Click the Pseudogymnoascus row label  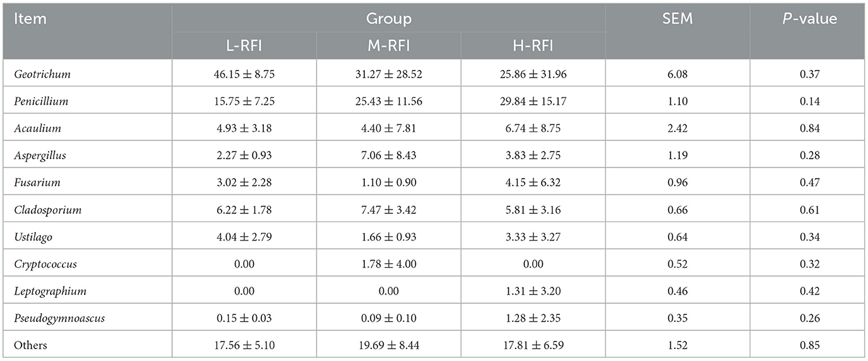[x=59, y=319]
